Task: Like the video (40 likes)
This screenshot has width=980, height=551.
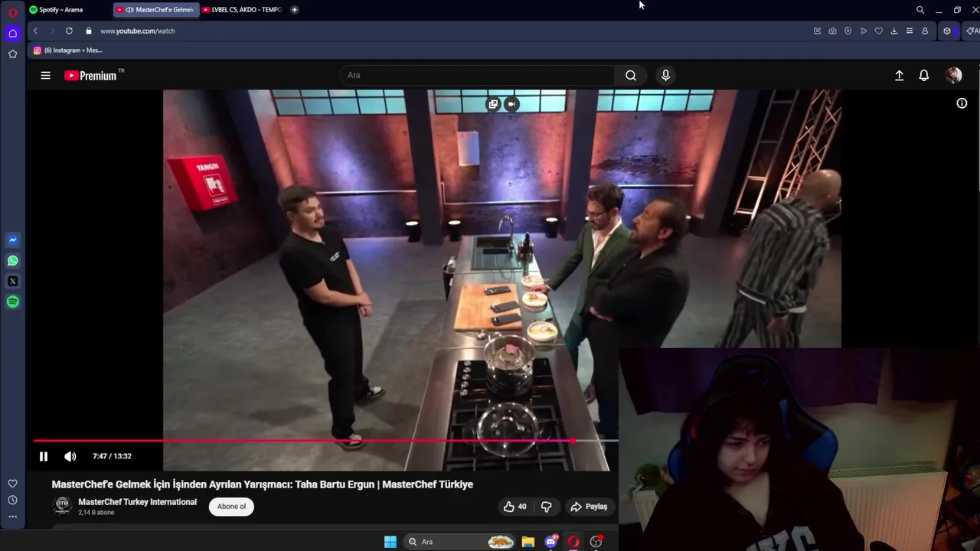Action: [x=515, y=507]
